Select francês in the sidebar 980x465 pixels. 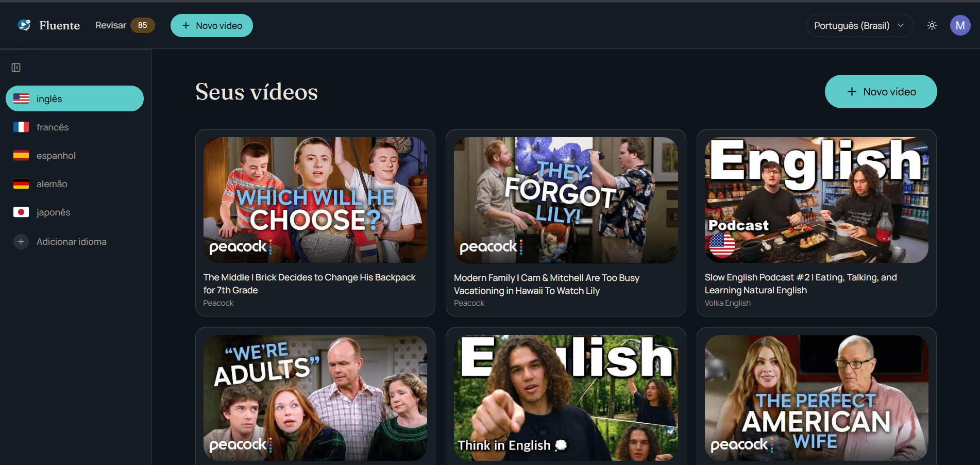point(75,127)
